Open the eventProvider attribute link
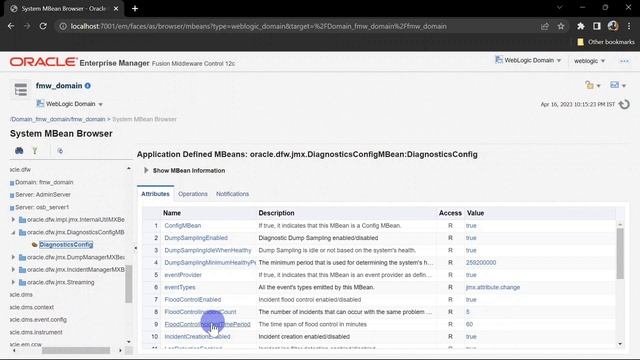This screenshot has width=640, height=360. [183, 275]
